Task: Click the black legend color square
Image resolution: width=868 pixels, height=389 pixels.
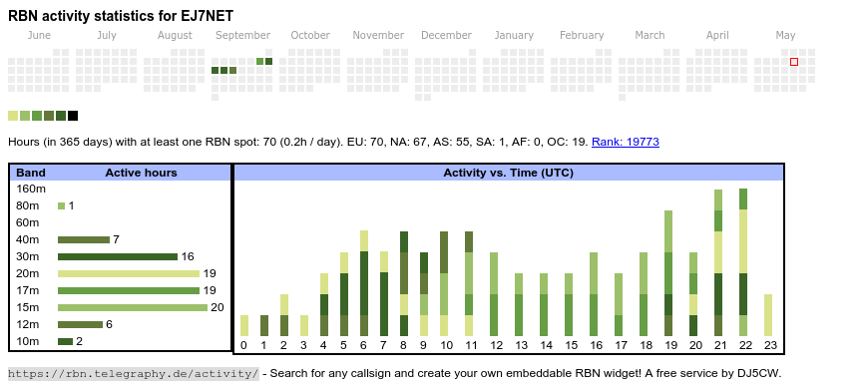Action: pos(73,116)
